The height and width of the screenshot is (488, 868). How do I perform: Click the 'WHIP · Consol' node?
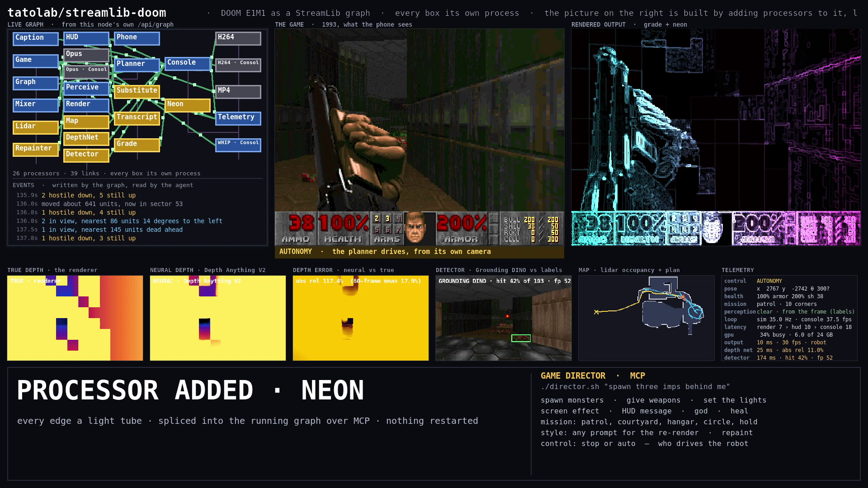tap(238, 145)
